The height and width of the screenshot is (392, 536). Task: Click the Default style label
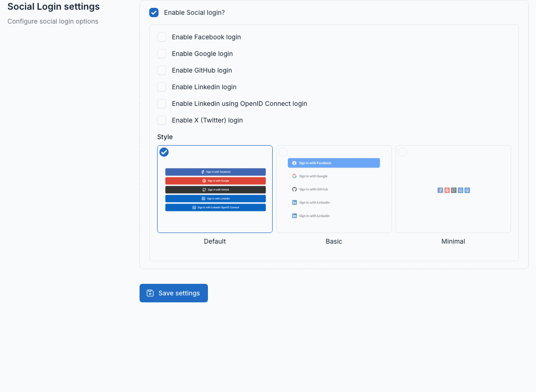pos(215,241)
